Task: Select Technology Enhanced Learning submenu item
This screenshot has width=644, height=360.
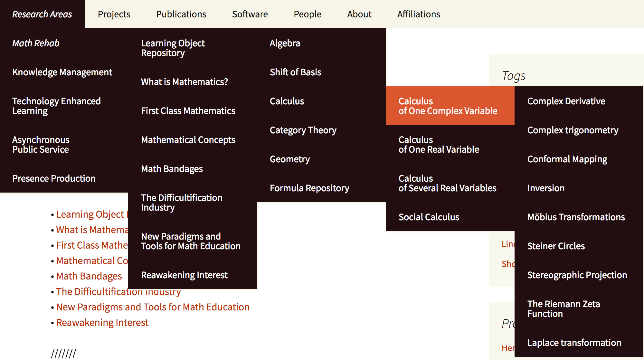Action: [56, 106]
